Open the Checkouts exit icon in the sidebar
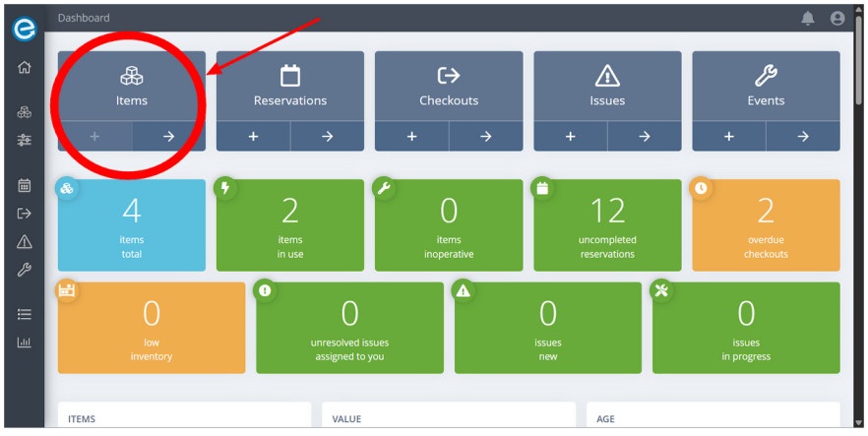Viewport: 868px width, 436px height. point(24,213)
